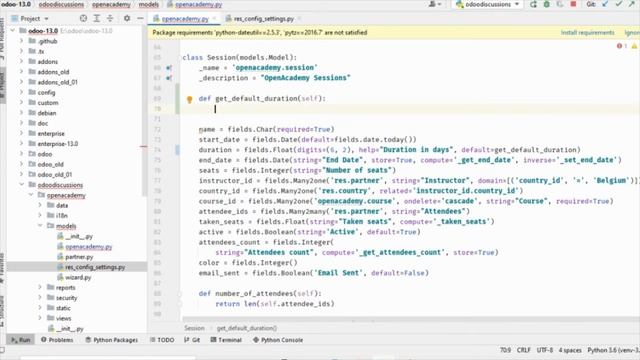The width and height of the screenshot is (640, 360).
Task: Open the Project panel gear settings
Action: pyautogui.click(x=127, y=18)
